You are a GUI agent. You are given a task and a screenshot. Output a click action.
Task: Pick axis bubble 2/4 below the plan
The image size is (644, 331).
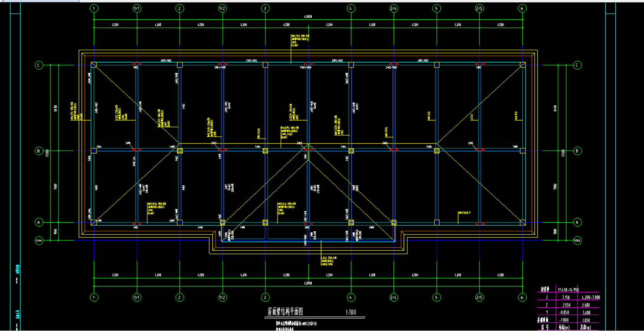(x=394, y=297)
